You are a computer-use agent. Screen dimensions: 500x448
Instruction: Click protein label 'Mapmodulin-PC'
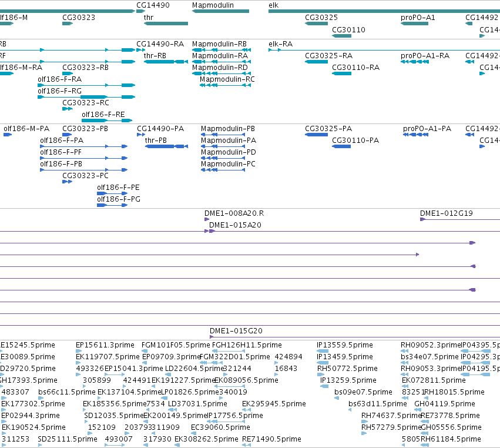pos(229,165)
